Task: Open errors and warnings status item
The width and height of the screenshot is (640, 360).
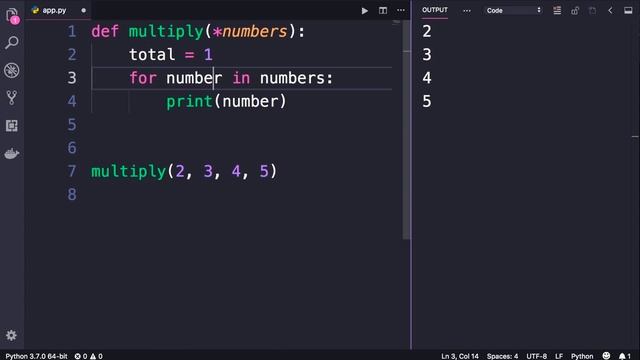Action: click(x=89, y=356)
